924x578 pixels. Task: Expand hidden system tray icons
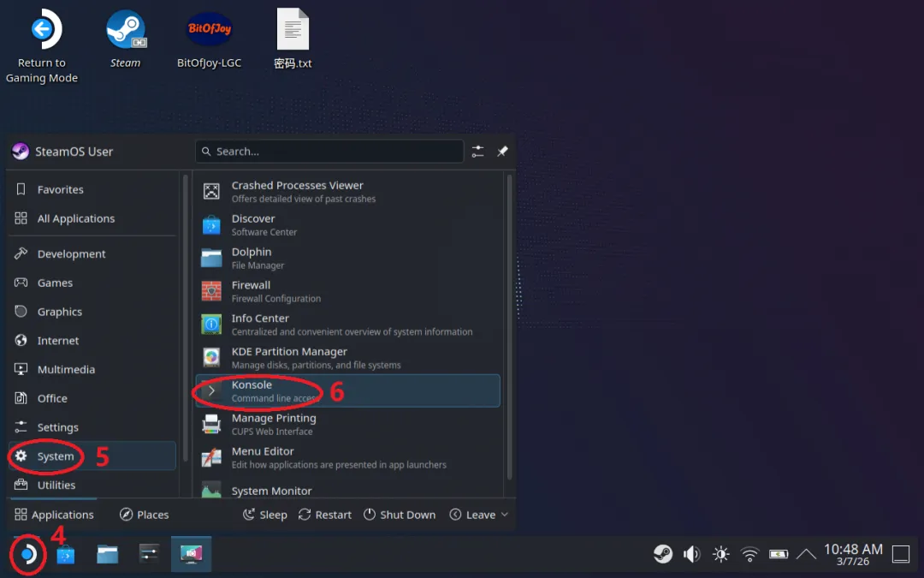point(806,554)
